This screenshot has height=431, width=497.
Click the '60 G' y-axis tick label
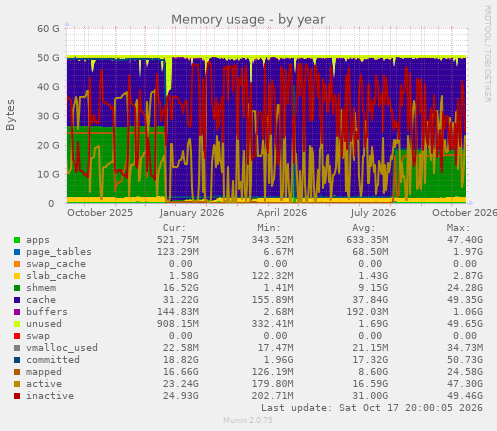[x=48, y=29]
